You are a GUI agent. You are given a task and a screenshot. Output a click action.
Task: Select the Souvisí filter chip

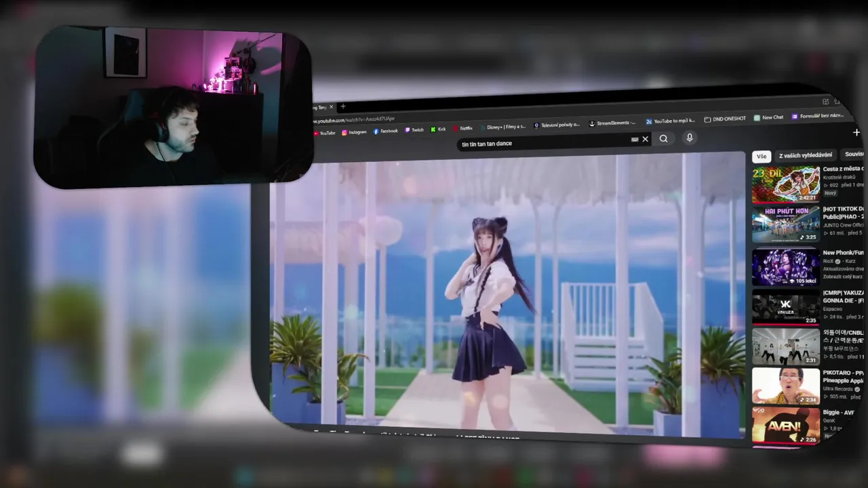tap(854, 154)
